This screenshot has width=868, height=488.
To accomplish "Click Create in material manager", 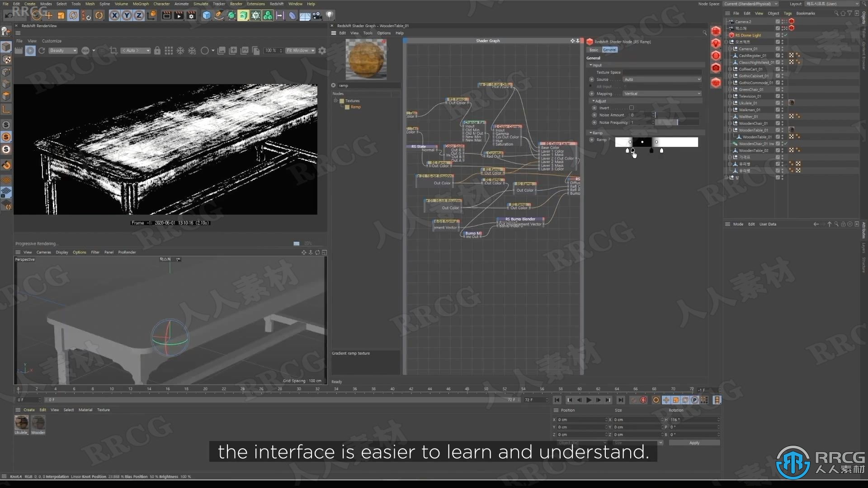I will [29, 410].
